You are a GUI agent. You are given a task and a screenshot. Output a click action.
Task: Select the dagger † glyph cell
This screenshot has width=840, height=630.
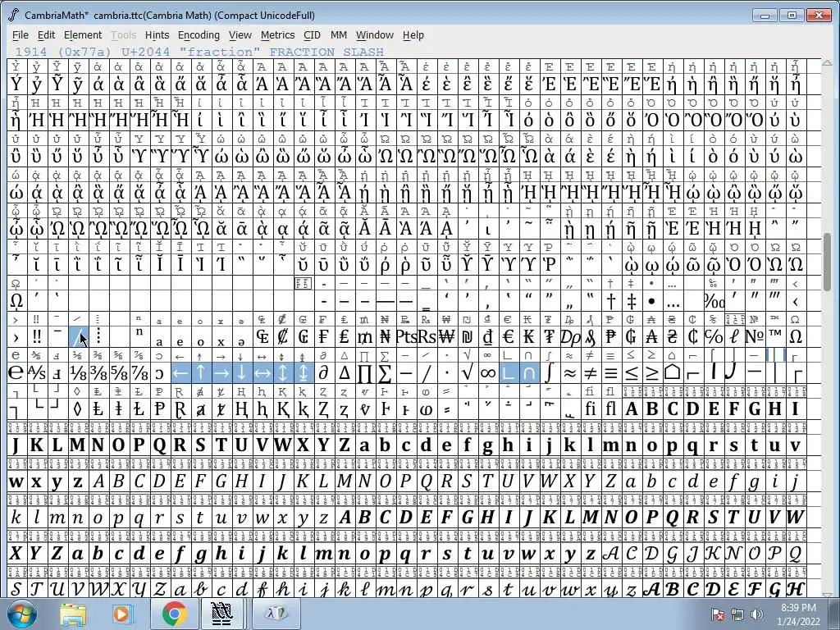pyautogui.click(x=610, y=301)
